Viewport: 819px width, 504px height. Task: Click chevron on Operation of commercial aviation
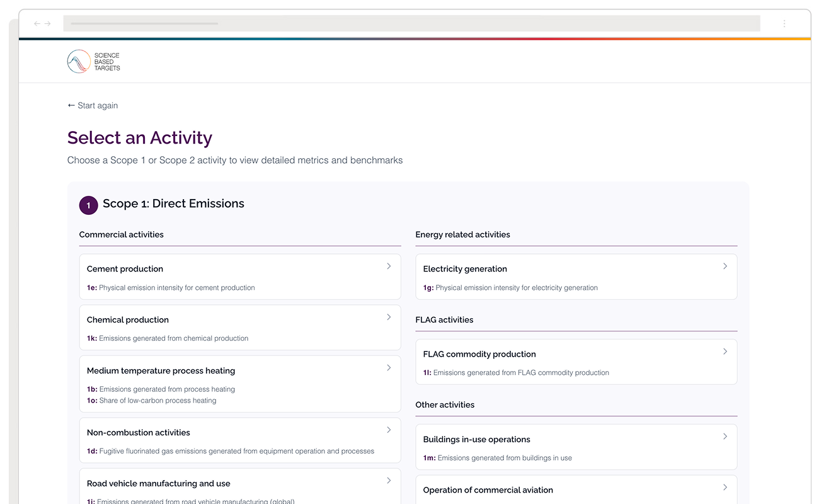pos(725,487)
